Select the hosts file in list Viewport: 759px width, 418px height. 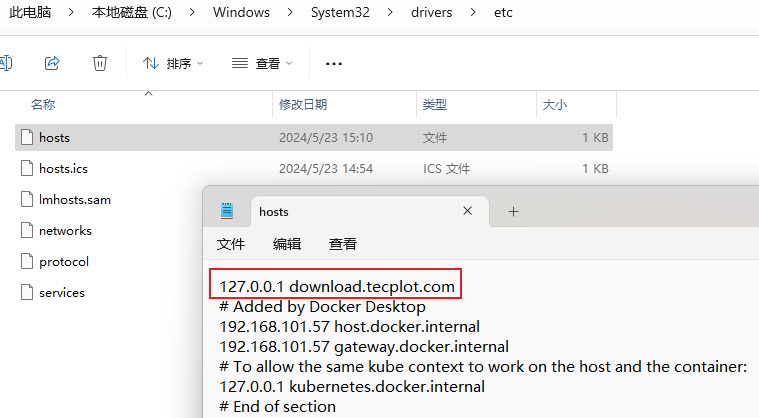[54, 137]
